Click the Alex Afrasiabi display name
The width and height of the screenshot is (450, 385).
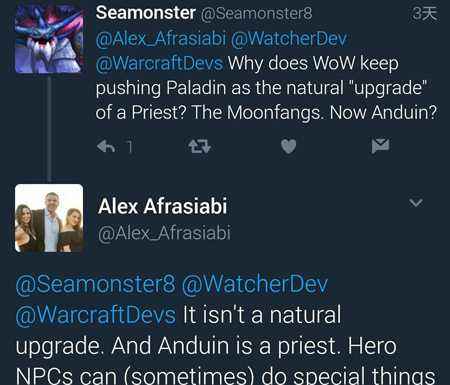(163, 206)
